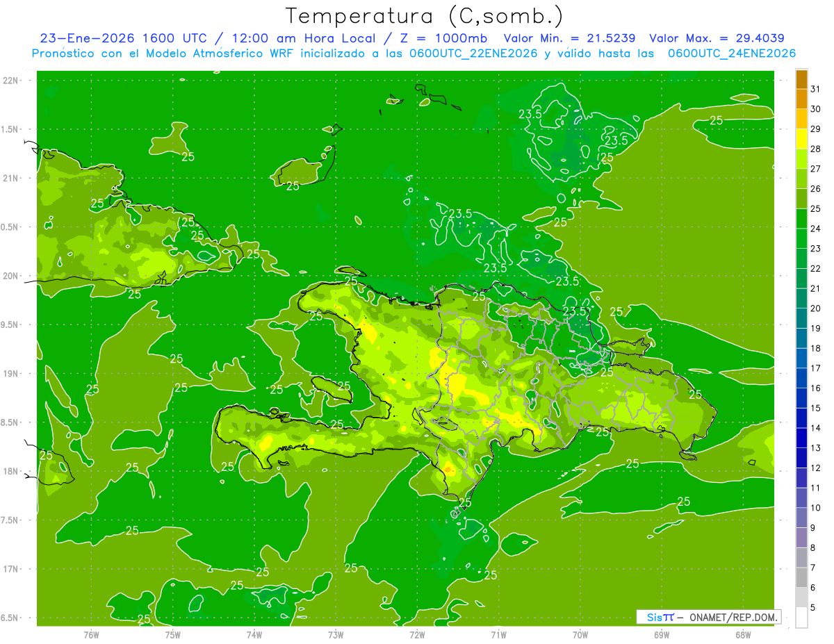Click the '18N' latitude label
The image size is (834, 644).
[x=10, y=471]
